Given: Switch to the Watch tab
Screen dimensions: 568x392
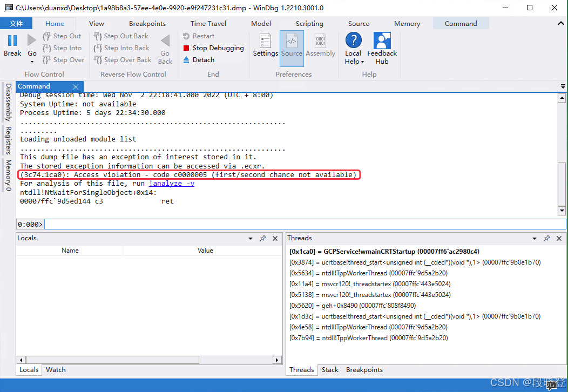Looking at the screenshot, I should point(56,370).
